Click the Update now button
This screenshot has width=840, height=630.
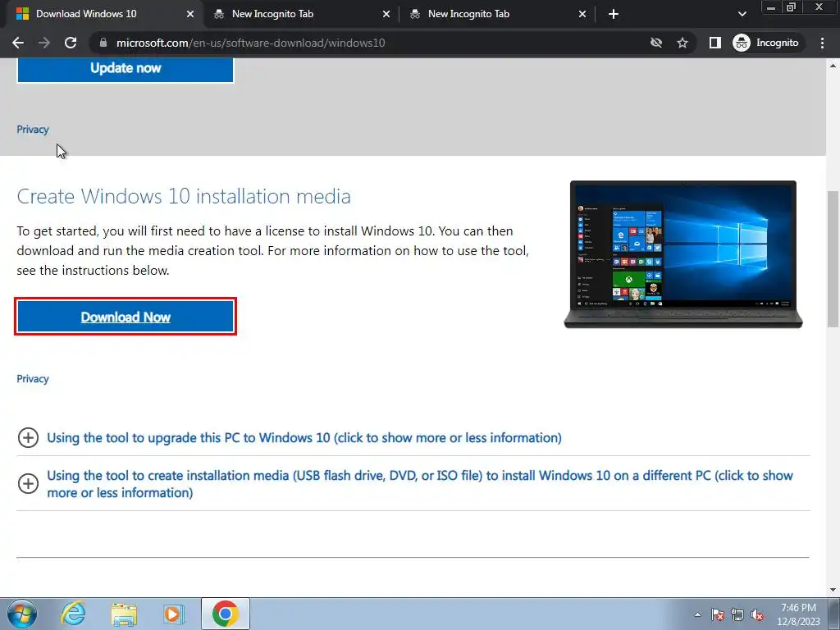click(x=126, y=69)
